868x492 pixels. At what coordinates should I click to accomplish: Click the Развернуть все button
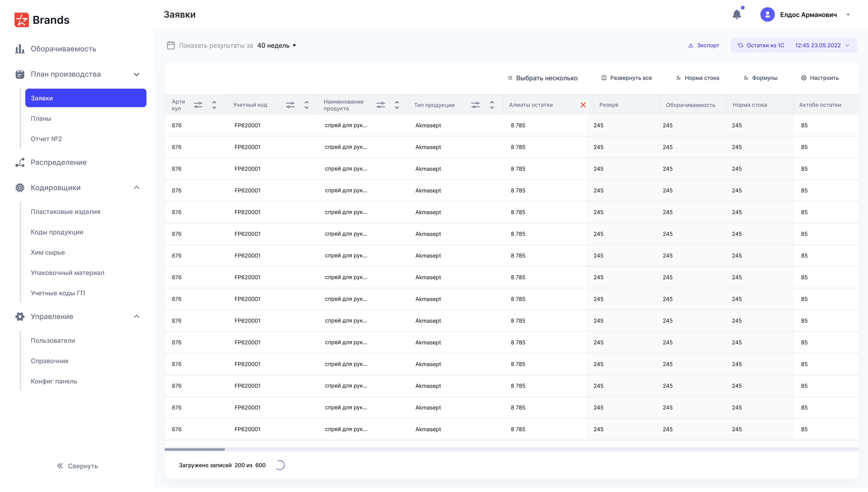click(x=627, y=78)
